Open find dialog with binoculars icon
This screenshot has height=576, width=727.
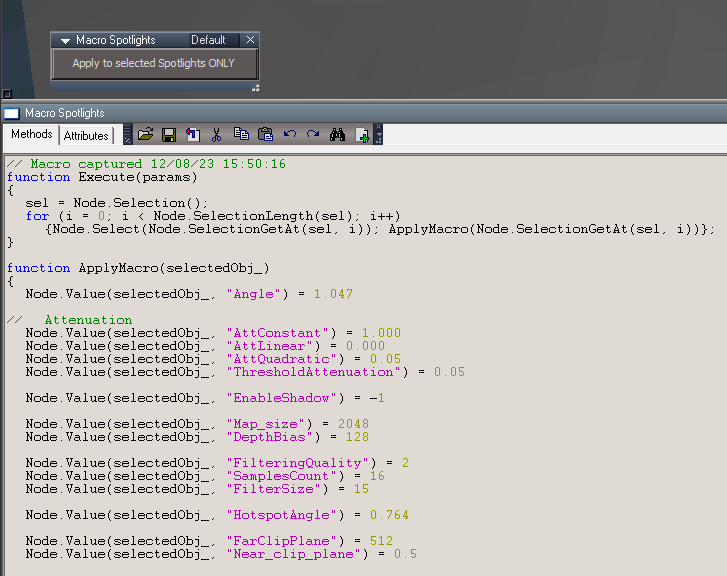click(x=337, y=134)
